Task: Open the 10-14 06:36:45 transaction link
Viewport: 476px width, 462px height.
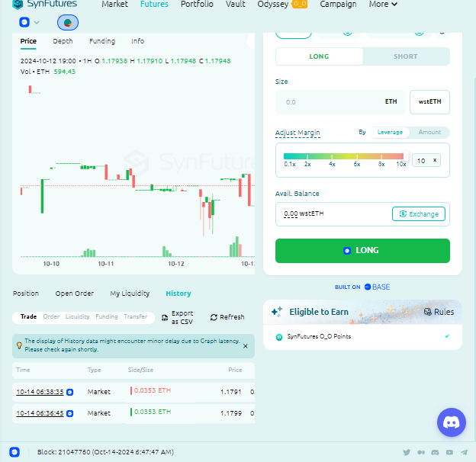Action: [x=40, y=413]
